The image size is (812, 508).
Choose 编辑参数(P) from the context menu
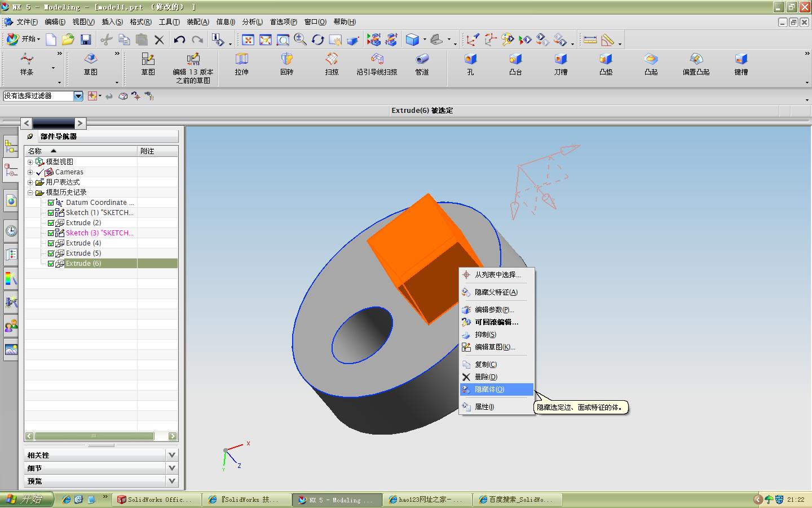pos(496,310)
